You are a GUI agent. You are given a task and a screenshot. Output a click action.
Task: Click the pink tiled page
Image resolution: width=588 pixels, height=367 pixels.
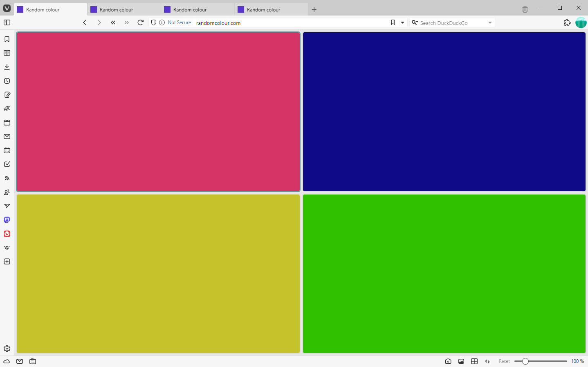click(x=158, y=112)
